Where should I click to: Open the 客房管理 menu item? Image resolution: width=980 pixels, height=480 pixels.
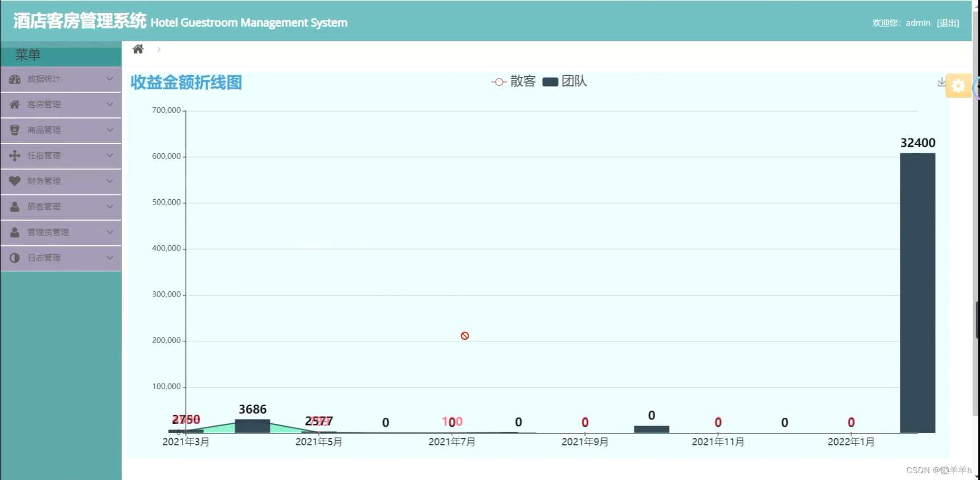coord(61,104)
